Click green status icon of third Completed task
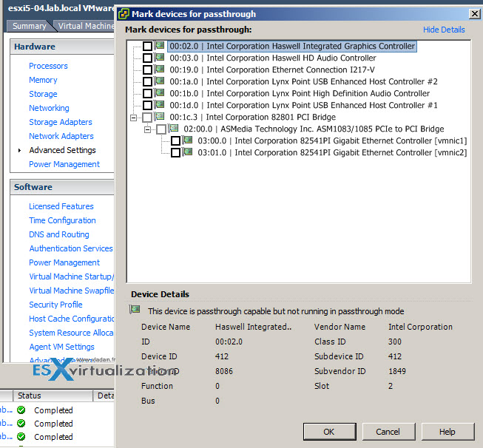 point(21,436)
